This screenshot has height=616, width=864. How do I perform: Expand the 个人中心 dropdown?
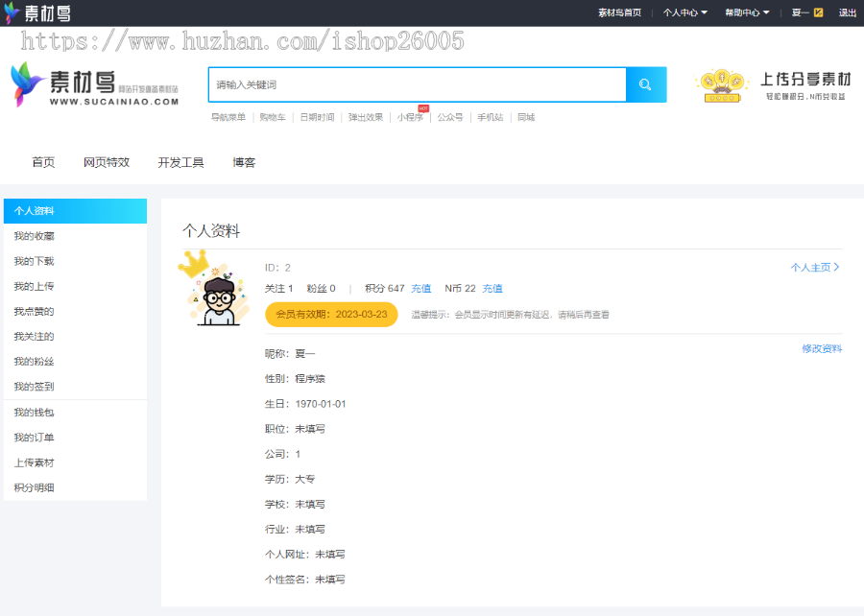(x=684, y=12)
